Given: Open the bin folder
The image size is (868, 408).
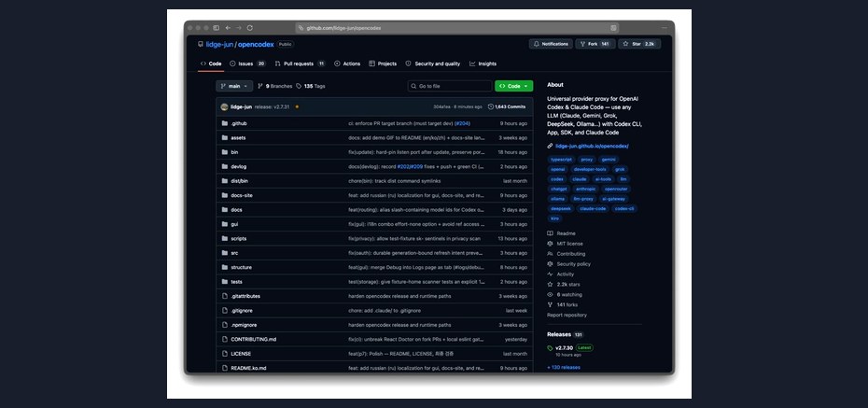Looking at the screenshot, I should click(234, 152).
